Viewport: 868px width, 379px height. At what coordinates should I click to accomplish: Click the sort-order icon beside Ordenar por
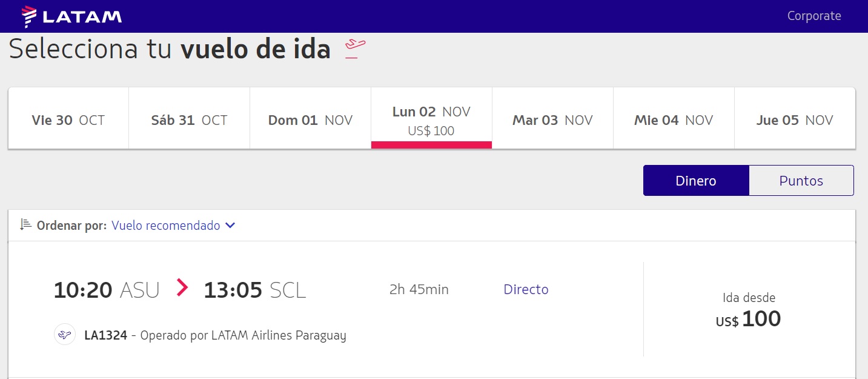[x=25, y=224]
